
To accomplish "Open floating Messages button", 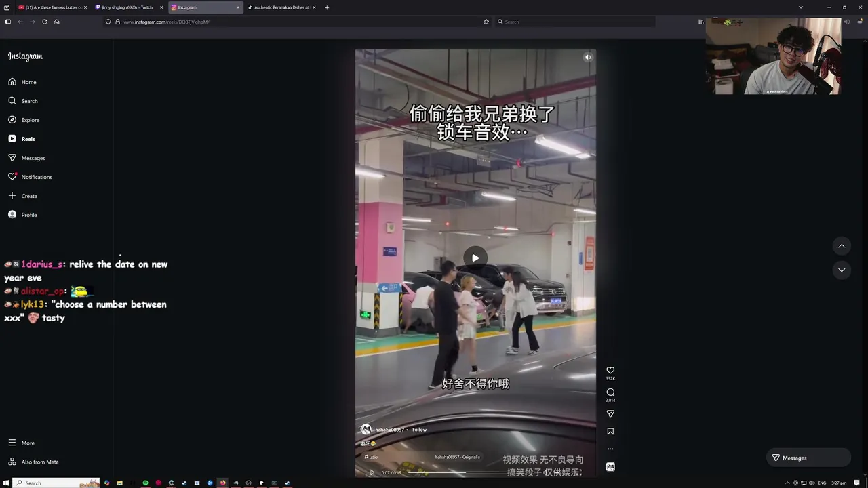I will [x=808, y=457].
